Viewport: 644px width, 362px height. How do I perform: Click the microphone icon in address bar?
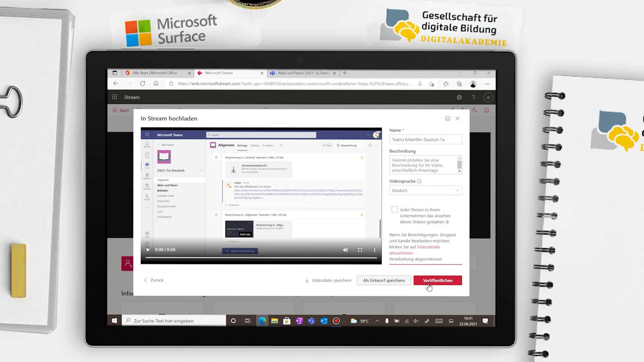[x=420, y=84]
